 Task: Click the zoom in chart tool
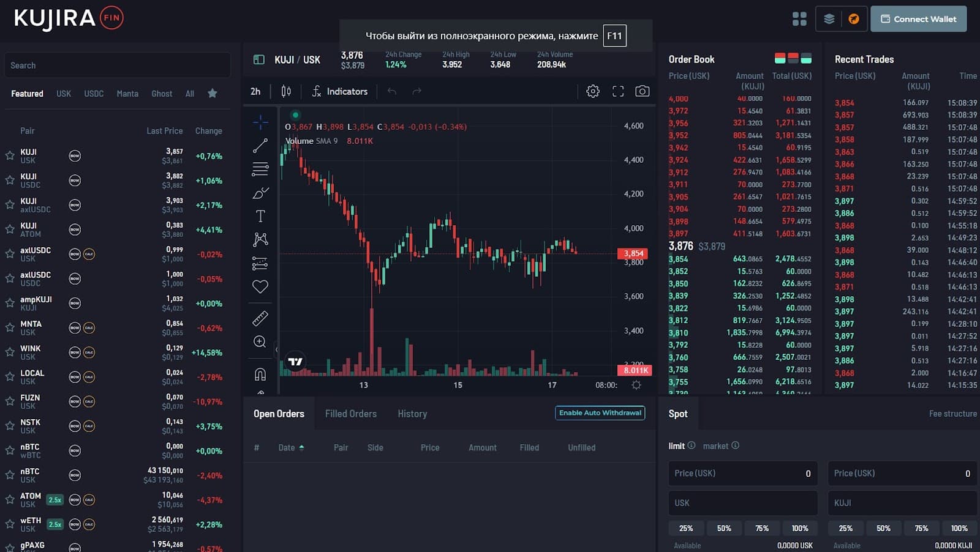pyautogui.click(x=260, y=341)
